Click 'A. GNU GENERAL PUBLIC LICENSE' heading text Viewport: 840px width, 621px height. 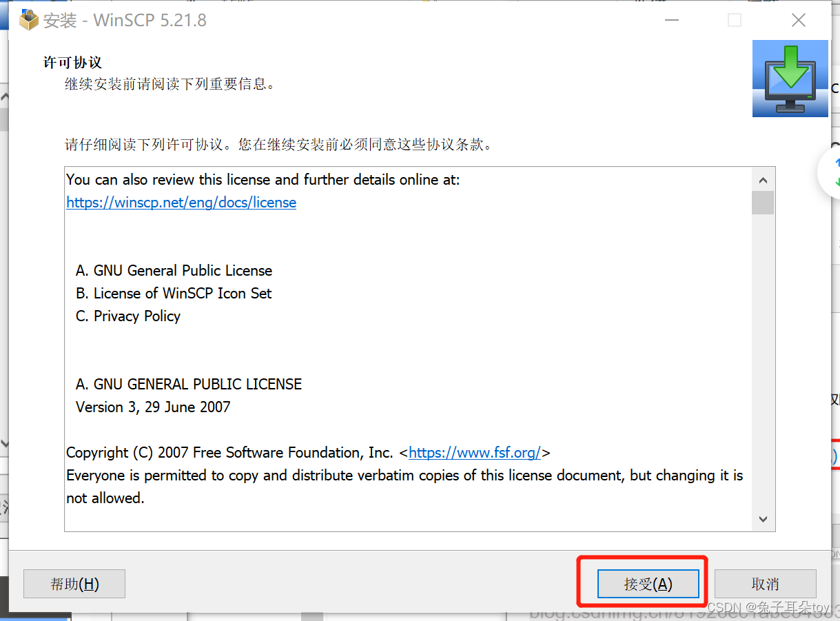point(189,385)
